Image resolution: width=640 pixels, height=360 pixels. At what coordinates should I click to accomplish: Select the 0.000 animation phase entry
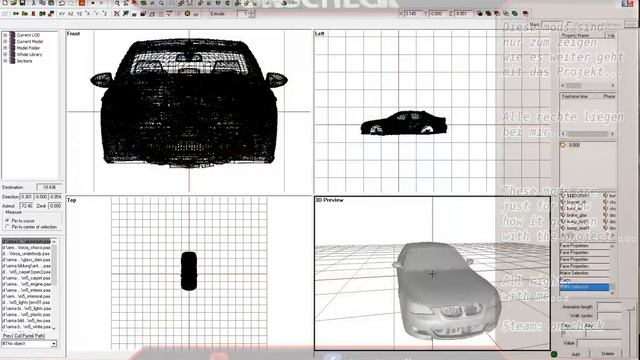coord(574,145)
